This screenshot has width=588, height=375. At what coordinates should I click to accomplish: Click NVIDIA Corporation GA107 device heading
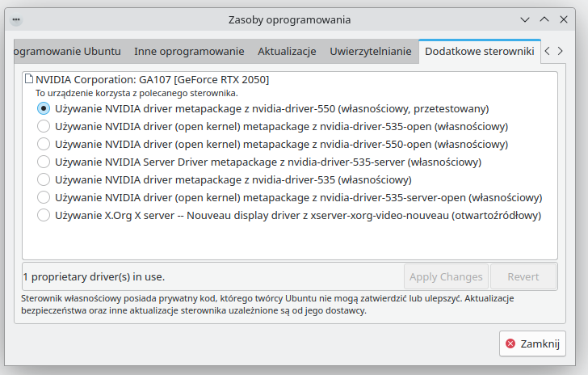(x=152, y=79)
